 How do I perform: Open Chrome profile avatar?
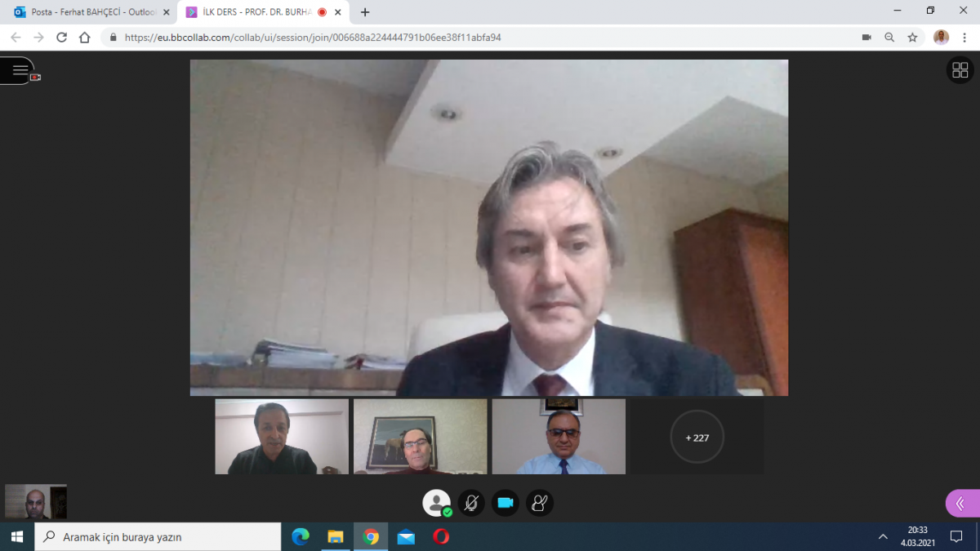942,38
